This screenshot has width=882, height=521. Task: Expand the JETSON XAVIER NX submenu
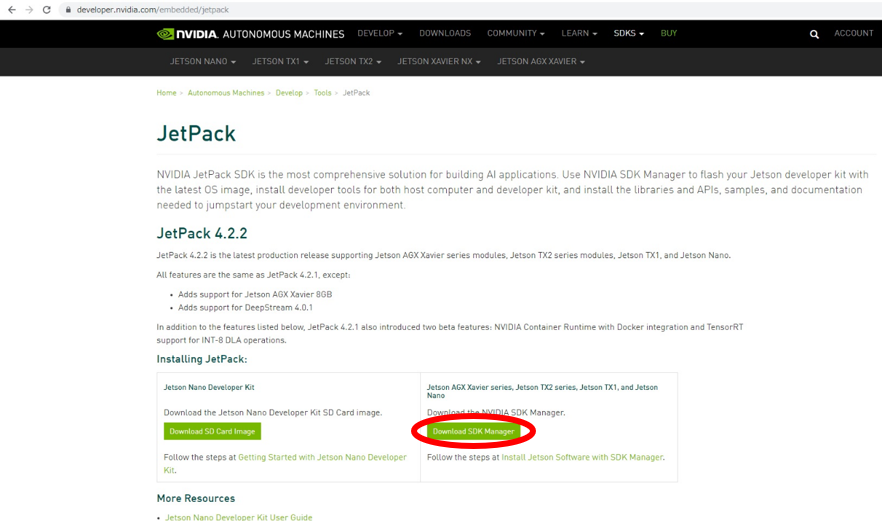439,61
